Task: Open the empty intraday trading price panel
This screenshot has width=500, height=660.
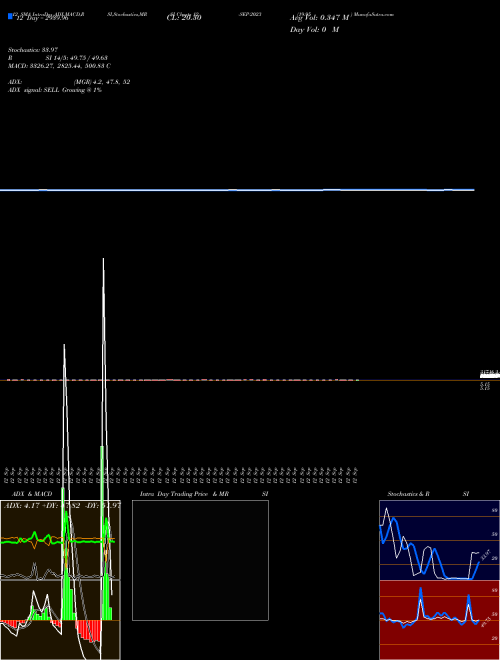Action: (200, 560)
